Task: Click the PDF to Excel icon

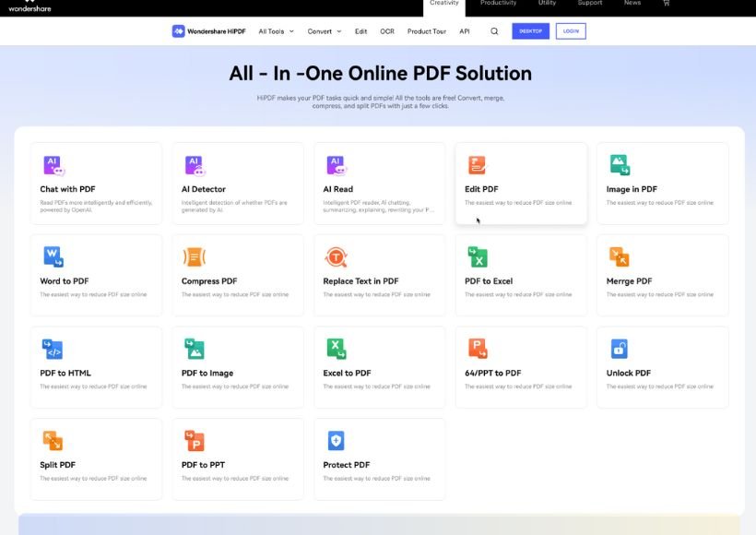Action: pyautogui.click(x=478, y=256)
